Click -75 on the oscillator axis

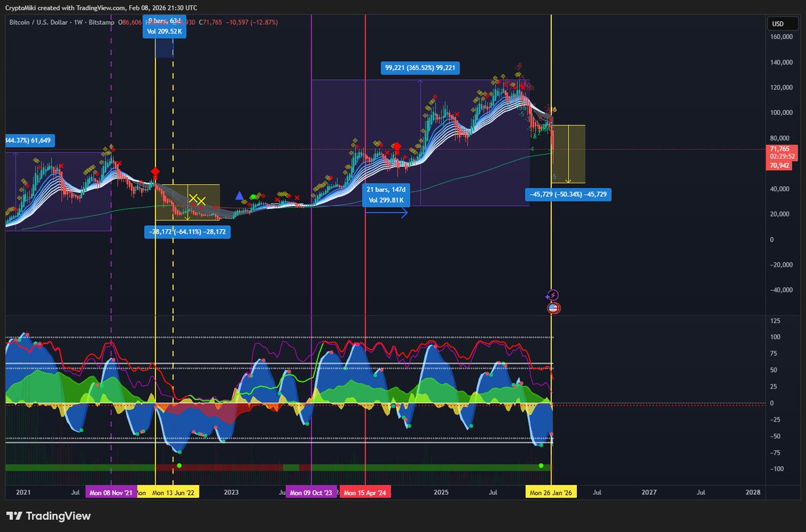776,453
